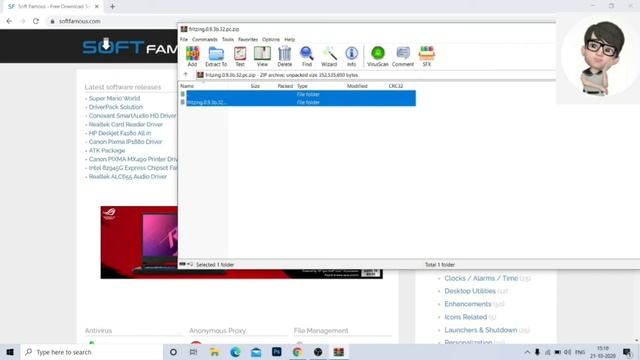640x360 pixels.
Task: Open the Mail app from taskbar
Action: pos(256,352)
